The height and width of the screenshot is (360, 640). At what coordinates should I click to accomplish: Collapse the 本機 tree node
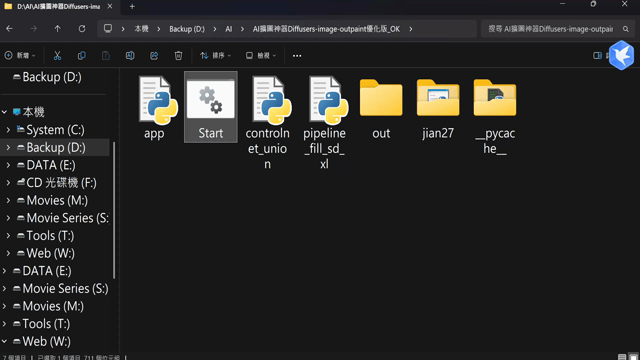4,112
